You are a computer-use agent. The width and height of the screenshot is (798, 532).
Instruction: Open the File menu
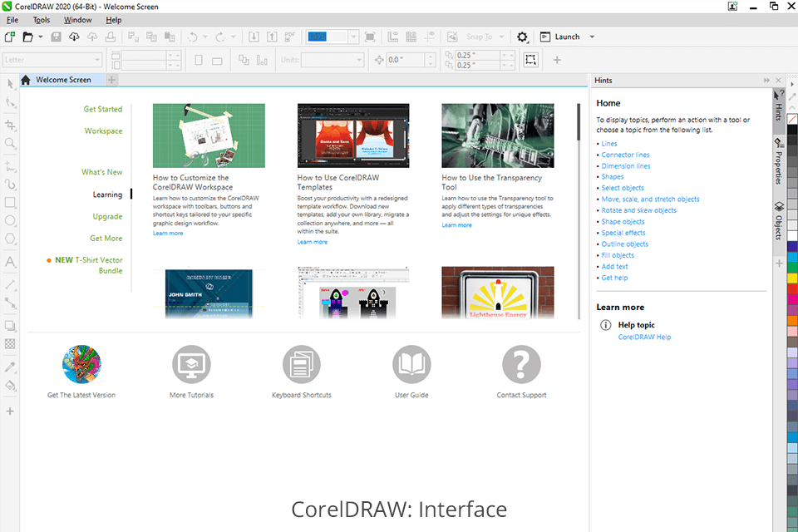pos(12,20)
